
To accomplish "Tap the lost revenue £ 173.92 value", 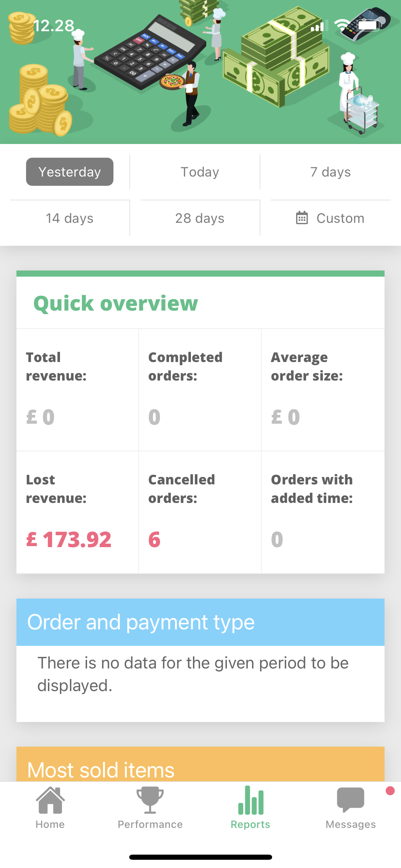I will (x=69, y=539).
